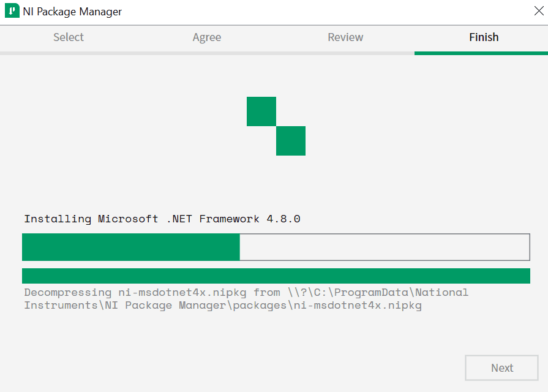Click the gray underline beneath the Agree tab

207,53
